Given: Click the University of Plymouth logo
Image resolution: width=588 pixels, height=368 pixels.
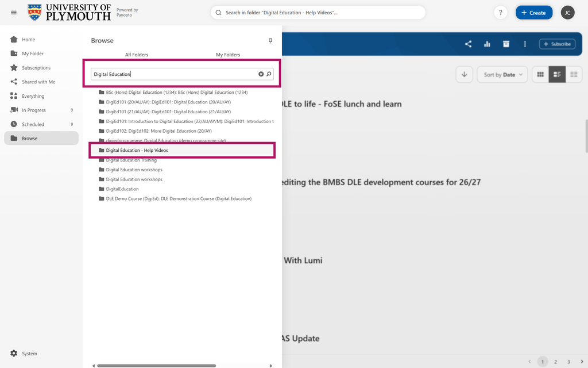Looking at the screenshot, I should point(69,13).
